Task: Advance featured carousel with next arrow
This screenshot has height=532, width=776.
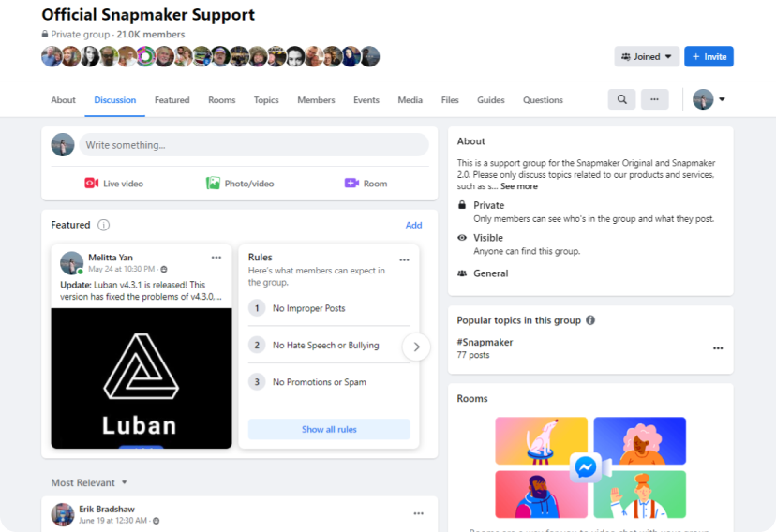Action: tap(416, 347)
